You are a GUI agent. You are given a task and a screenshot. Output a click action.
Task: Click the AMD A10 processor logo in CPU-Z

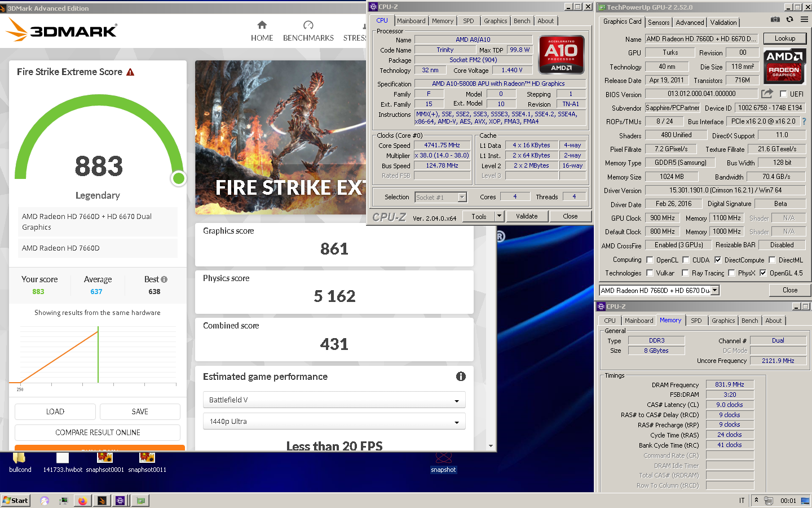tap(562, 55)
